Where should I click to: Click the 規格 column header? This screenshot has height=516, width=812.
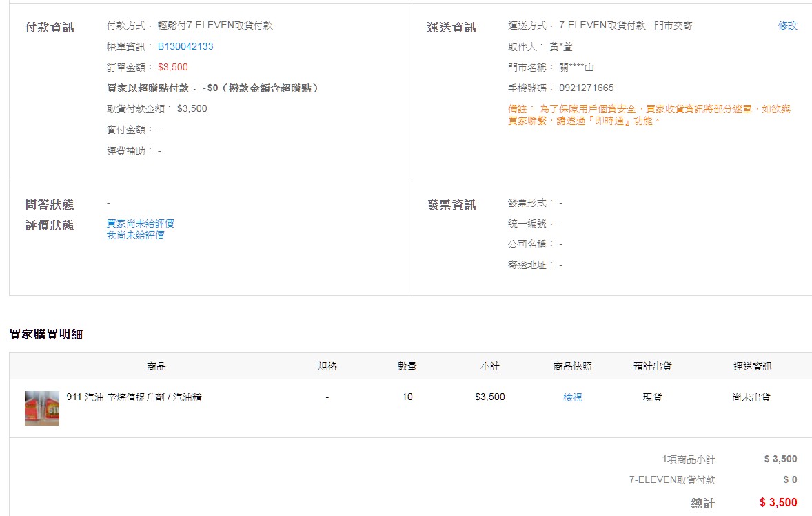click(x=327, y=366)
